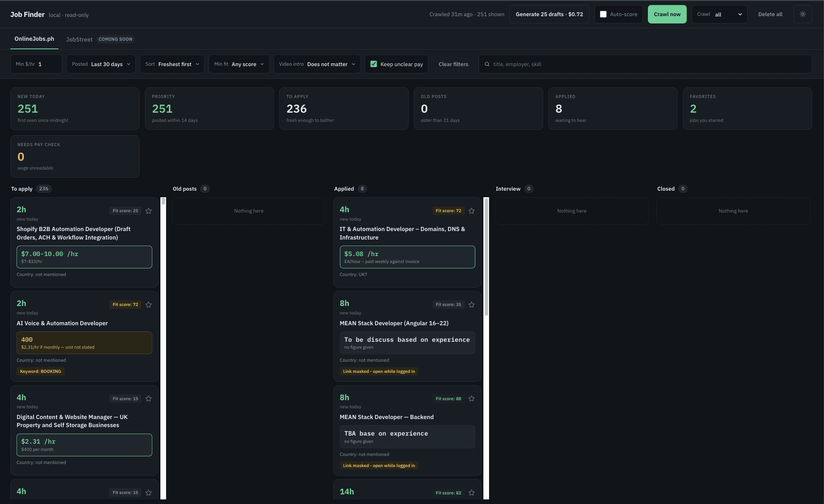
Task: Click Delete all
Action: tap(770, 14)
